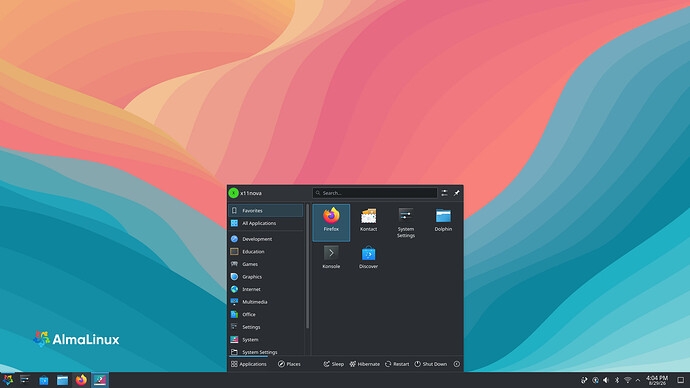
Task: Select the active task in taskbar
Action: [x=100, y=380]
